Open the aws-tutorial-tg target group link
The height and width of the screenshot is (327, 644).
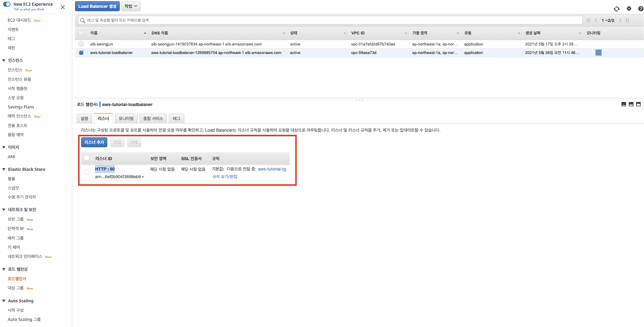(272, 169)
